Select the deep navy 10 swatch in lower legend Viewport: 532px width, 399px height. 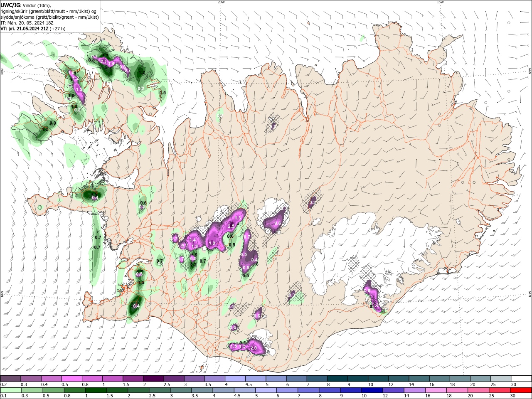coord(372,390)
